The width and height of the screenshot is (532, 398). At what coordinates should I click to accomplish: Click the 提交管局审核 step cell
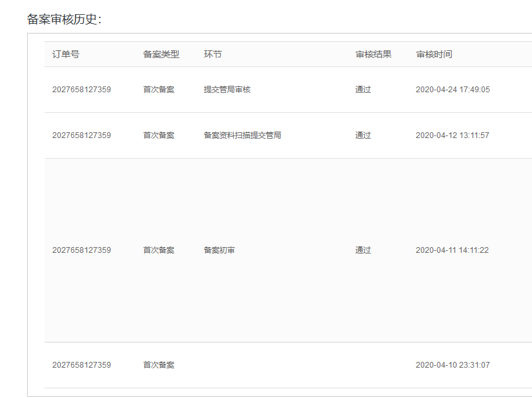tap(227, 90)
